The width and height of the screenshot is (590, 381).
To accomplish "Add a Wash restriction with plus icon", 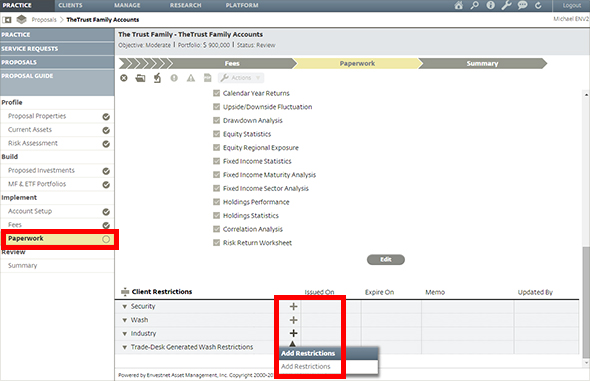I will 293,320.
